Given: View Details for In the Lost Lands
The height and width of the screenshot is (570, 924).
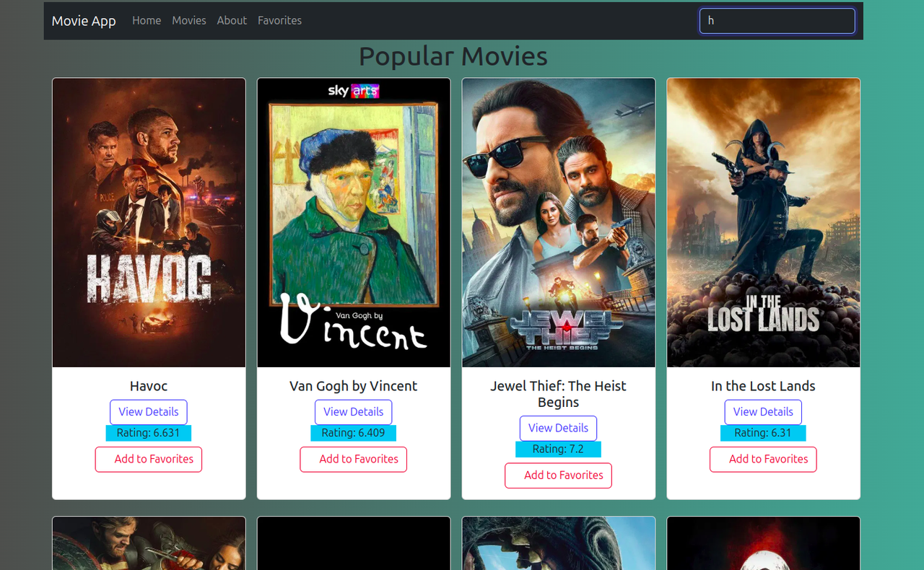Looking at the screenshot, I should (764, 412).
